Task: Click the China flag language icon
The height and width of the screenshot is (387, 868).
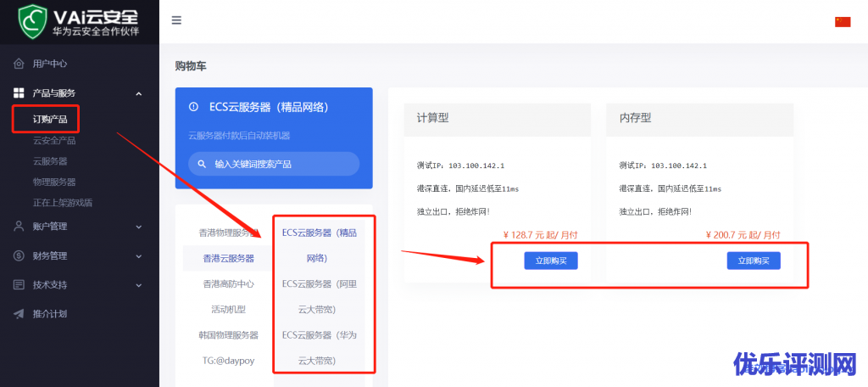Action: pyautogui.click(x=842, y=22)
